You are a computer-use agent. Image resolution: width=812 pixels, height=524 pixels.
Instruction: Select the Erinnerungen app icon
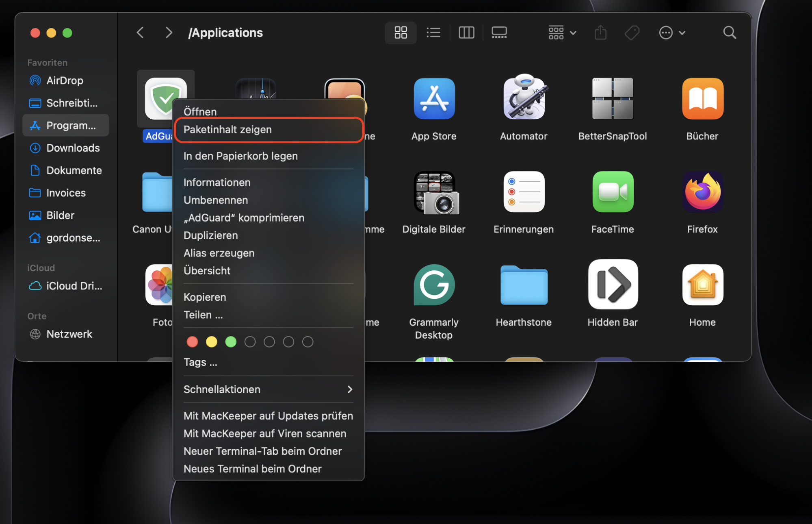tap(524, 191)
